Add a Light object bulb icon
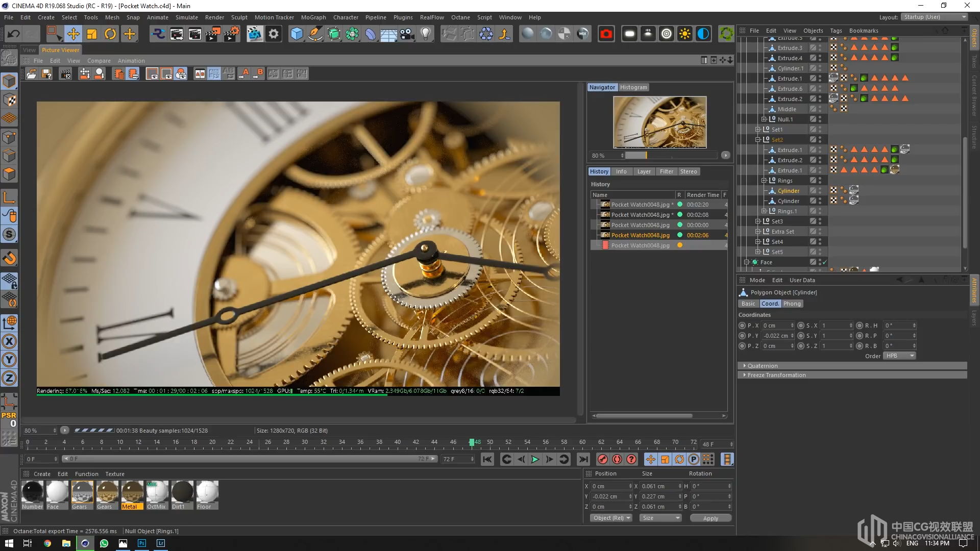The width and height of the screenshot is (980, 551). click(426, 34)
